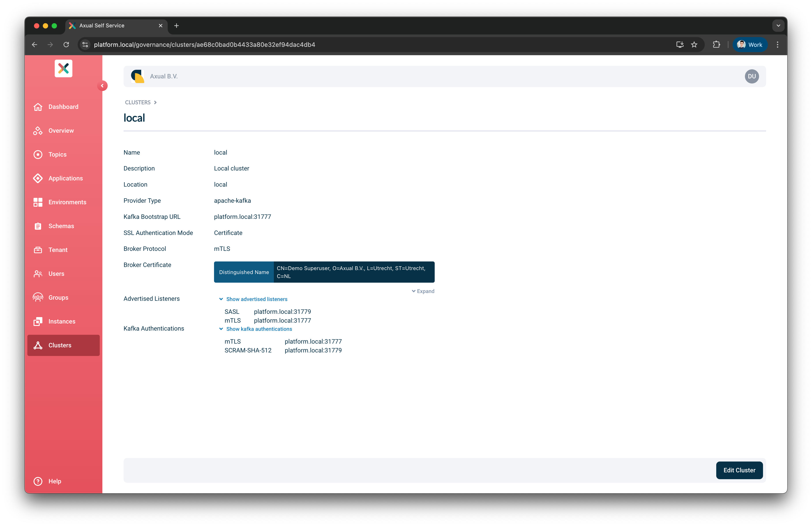812x526 pixels.
Task: Click the Axual logo in the sidebar
Action: (64, 68)
